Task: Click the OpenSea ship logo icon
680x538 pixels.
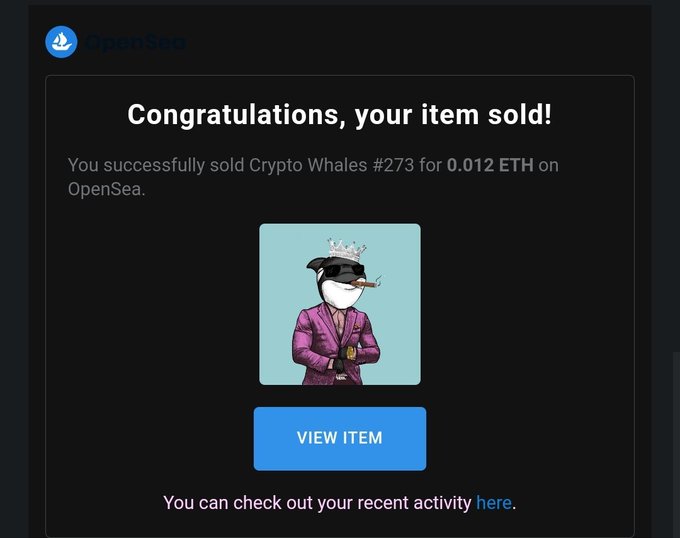Action: (61, 42)
